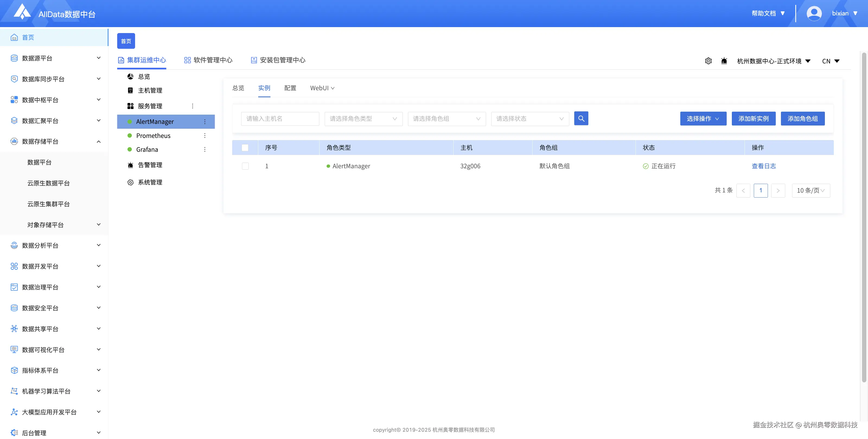The height and width of the screenshot is (439, 868).
Task: Open the 10条/页 page size dropdown
Action: (811, 190)
